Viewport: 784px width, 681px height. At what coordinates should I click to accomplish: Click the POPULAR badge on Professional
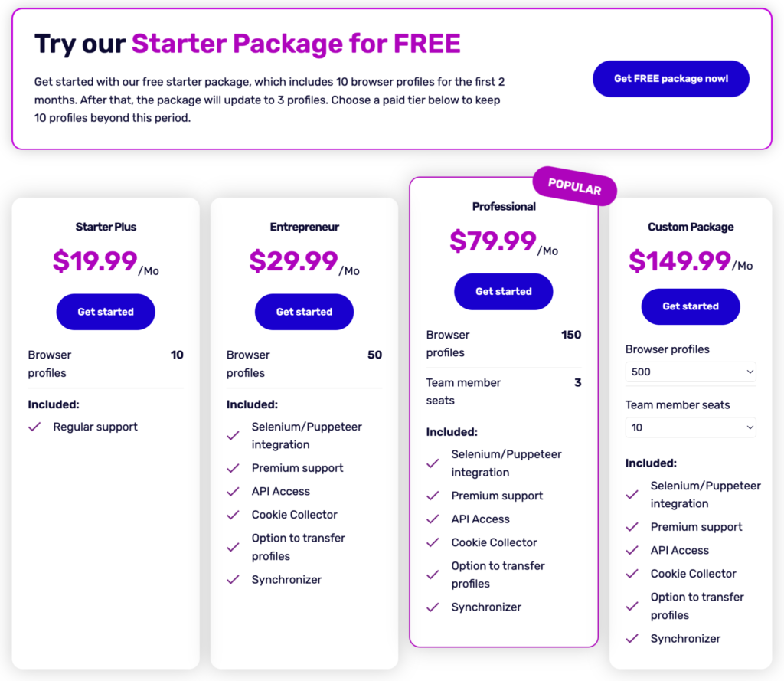(575, 186)
